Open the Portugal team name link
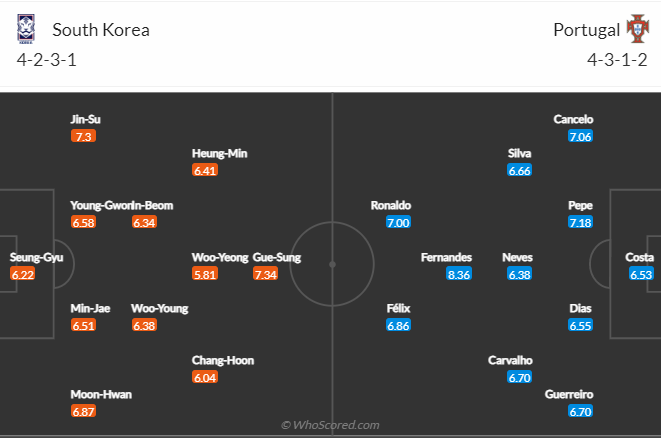Screen dimensions: 661x438 586,30
